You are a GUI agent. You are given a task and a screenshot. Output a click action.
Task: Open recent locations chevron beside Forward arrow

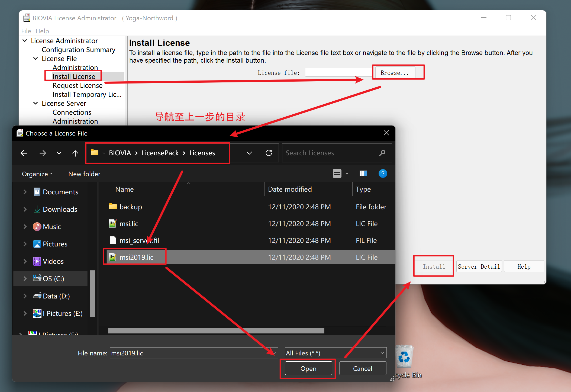click(x=59, y=153)
